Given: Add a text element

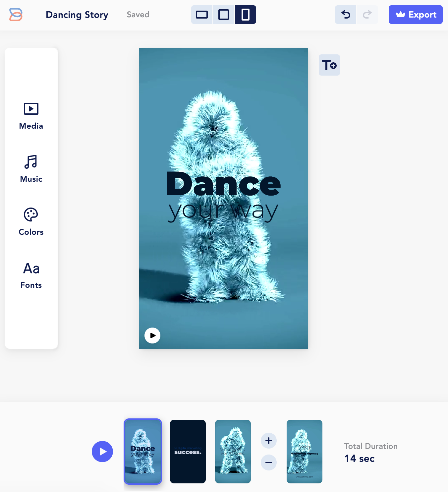Looking at the screenshot, I should (329, 65).
